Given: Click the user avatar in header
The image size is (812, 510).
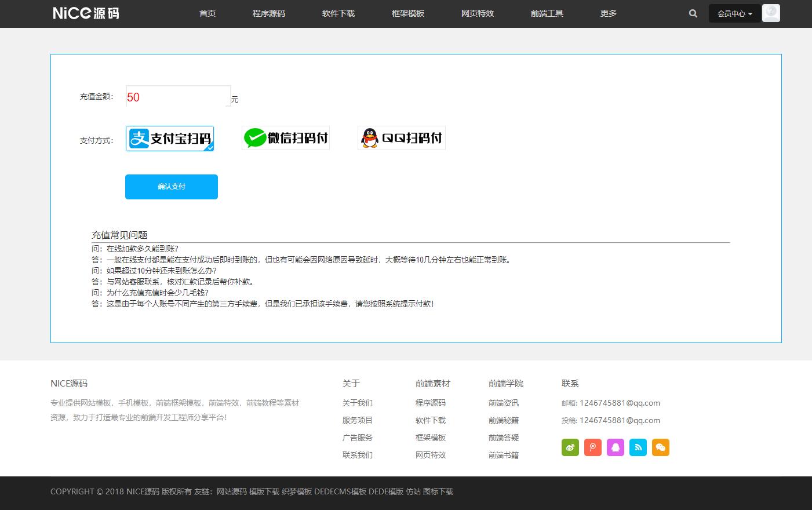Looking at the screenshot, I should (771, 13).
